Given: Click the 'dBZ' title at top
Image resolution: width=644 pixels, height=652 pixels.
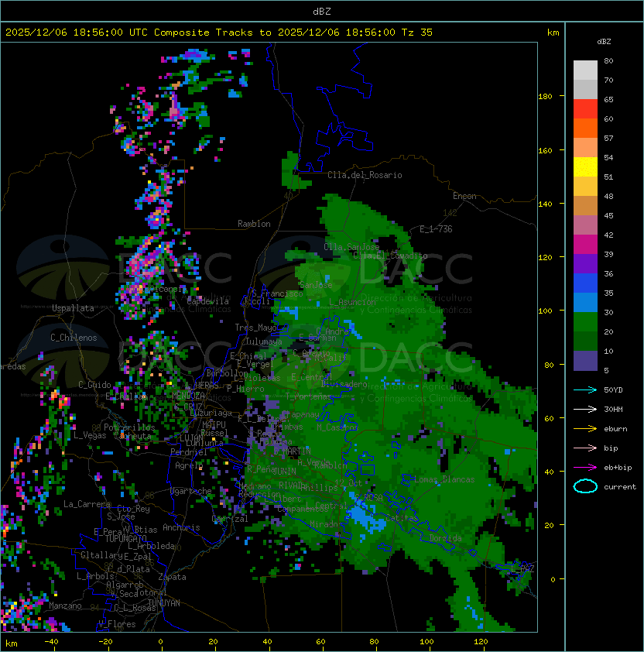Looking at the screenshot, I should [322, 11].
